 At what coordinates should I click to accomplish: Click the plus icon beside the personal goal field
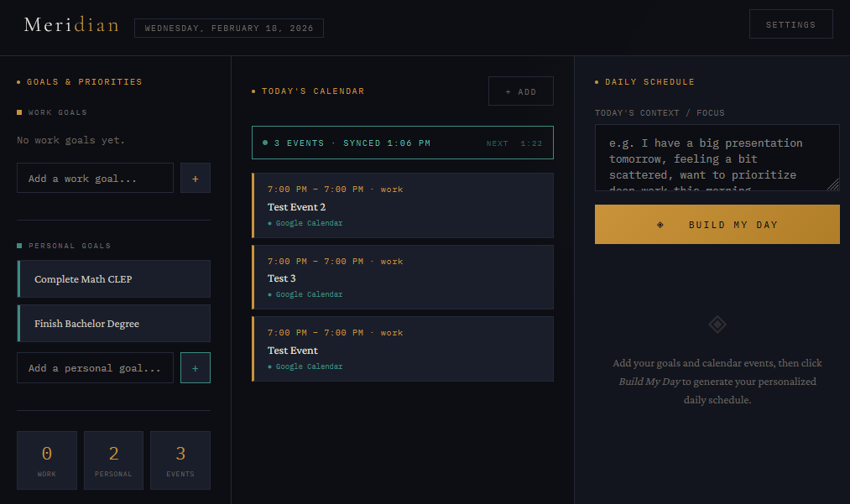[195, 367]
